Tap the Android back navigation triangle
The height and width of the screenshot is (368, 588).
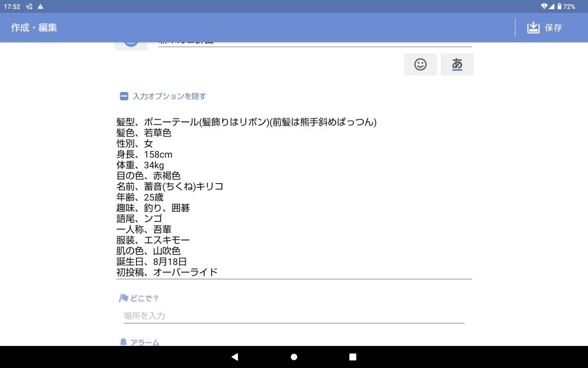pos(235,357)
